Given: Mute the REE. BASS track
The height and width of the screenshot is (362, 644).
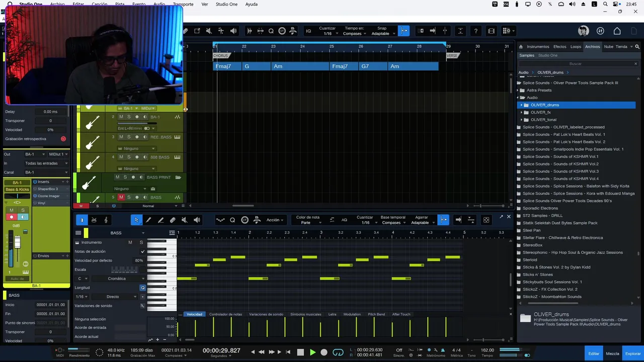Looking at the screenshot, I should (x=121, y=137).
